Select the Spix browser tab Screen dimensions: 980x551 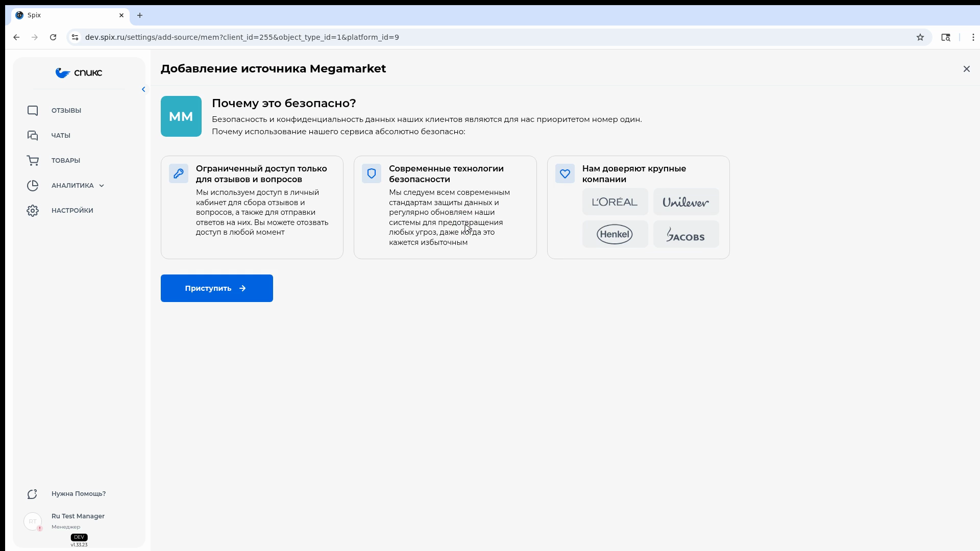pos(70,15)
